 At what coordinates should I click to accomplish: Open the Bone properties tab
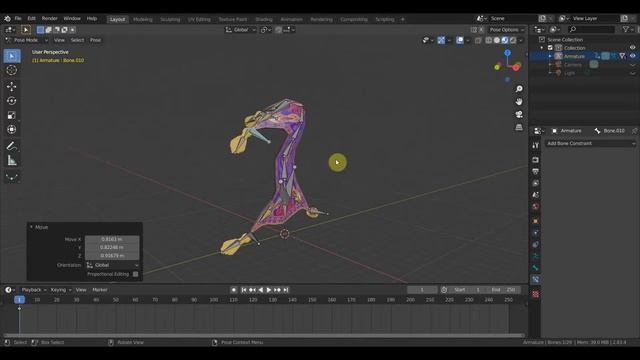click(x=535, y=268)
